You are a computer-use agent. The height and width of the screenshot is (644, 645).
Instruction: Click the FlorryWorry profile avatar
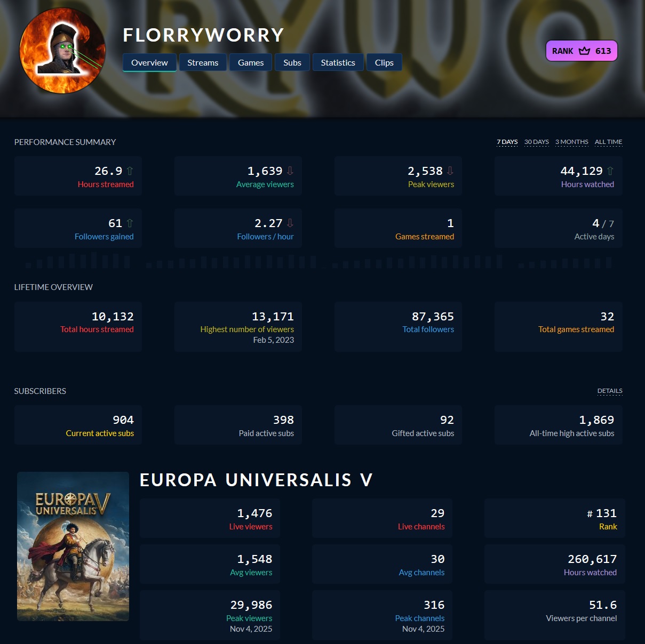[62, 51]
